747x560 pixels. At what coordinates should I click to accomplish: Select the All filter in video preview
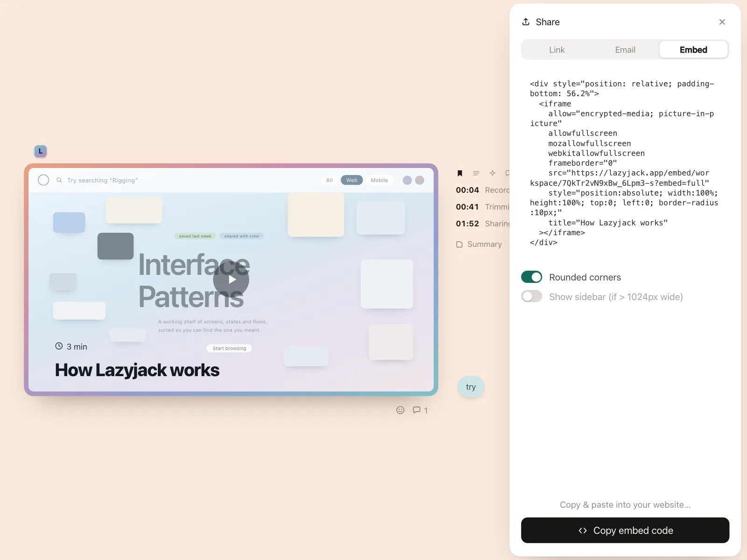[329, 180]
